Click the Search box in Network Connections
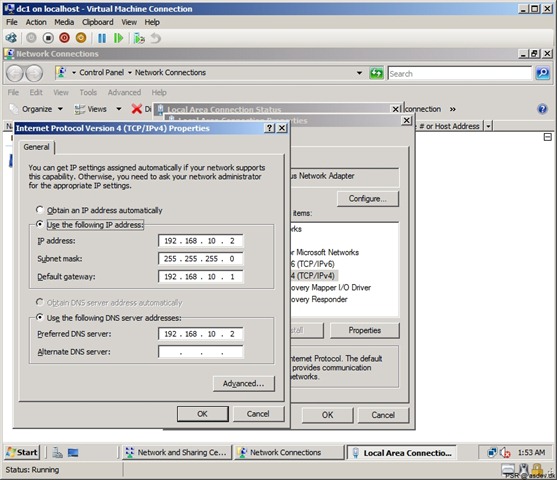557x480 pixels. coord(460,74)
